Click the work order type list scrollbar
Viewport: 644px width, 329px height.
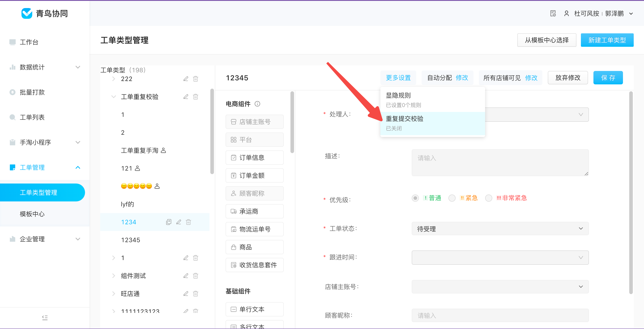pyautogui.click(x=212, y=131)
